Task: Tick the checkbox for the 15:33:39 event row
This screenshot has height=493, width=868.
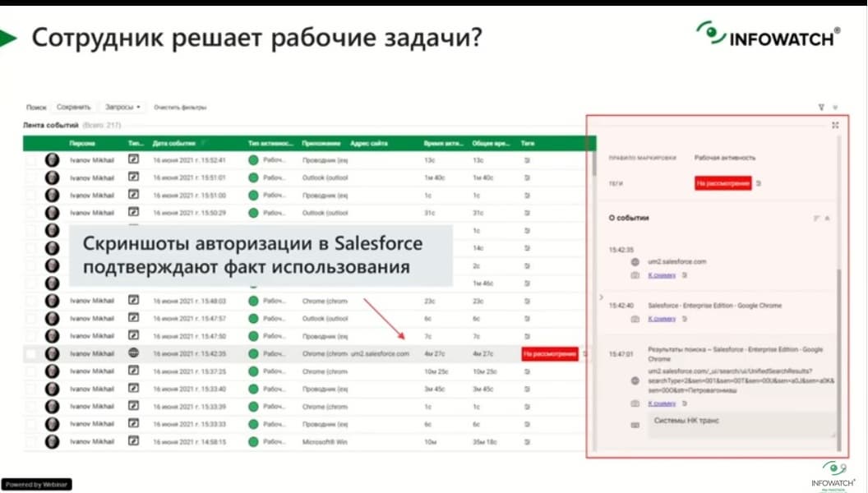Action: click(x=31, y=407)
